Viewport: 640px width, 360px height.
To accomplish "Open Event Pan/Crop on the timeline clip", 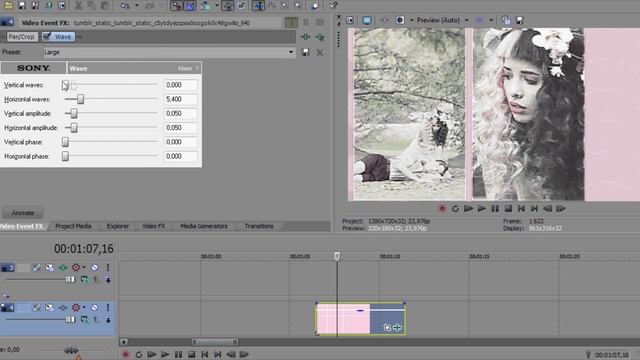I will (387, 327).
